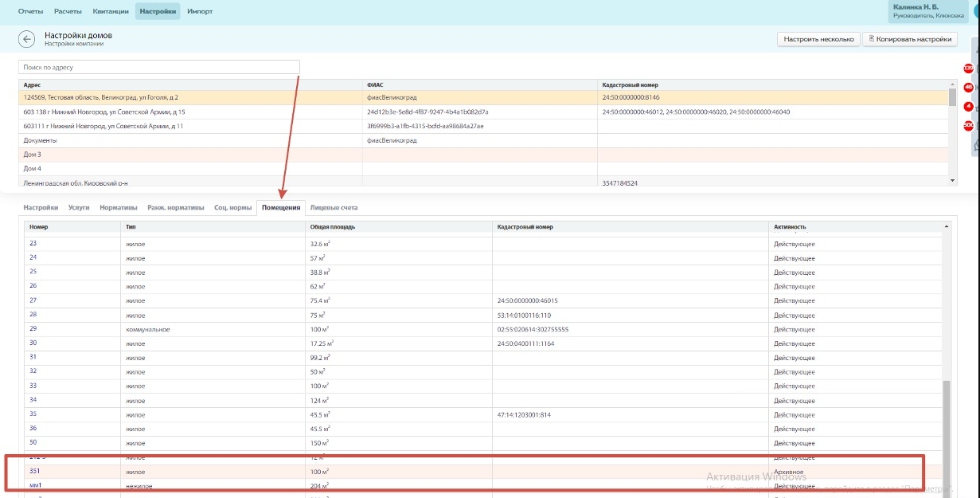Open room number 29 link

pos(33,328)
